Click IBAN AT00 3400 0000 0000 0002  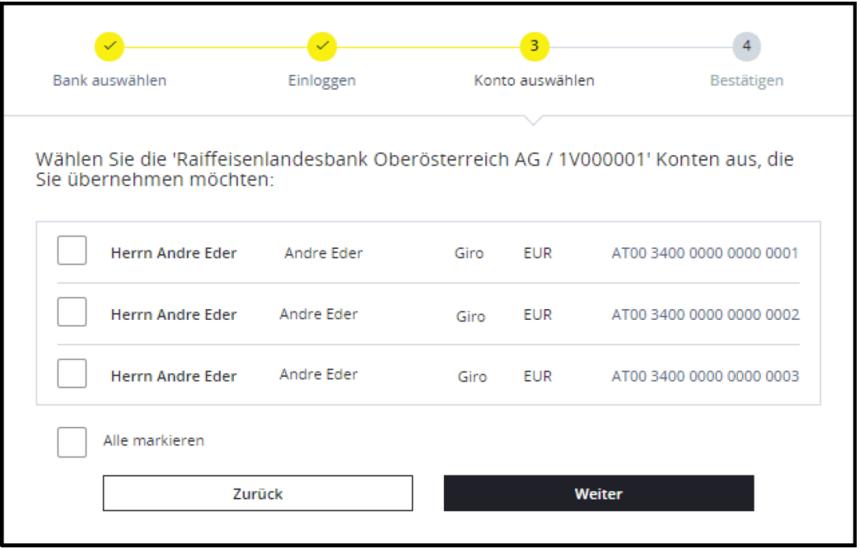point(705,315)
